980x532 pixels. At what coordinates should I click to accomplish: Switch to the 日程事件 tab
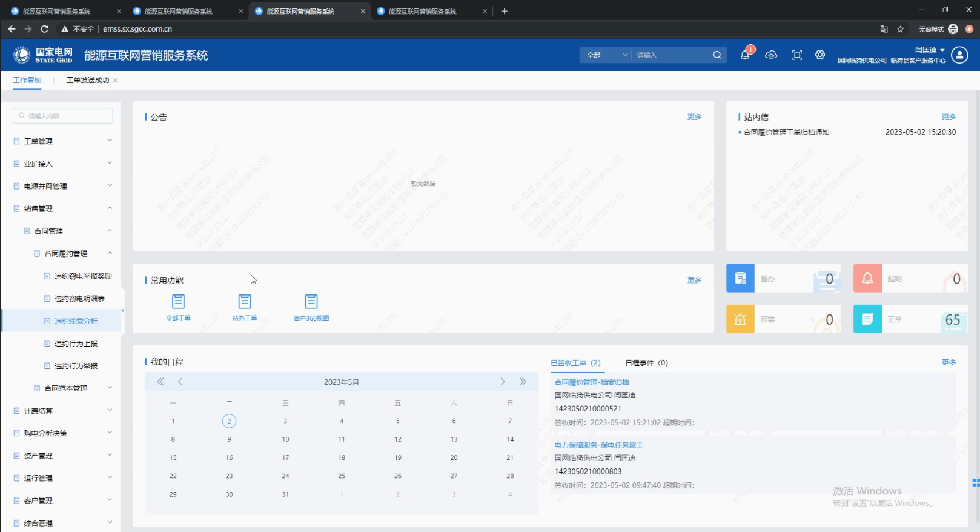click(646, 363)
